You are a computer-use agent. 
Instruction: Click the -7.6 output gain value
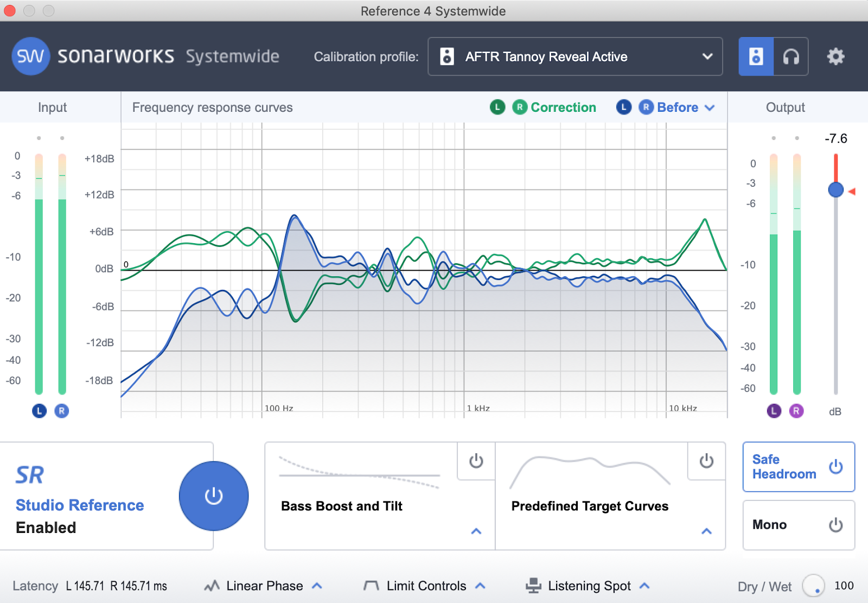click(x=836, y=138)
